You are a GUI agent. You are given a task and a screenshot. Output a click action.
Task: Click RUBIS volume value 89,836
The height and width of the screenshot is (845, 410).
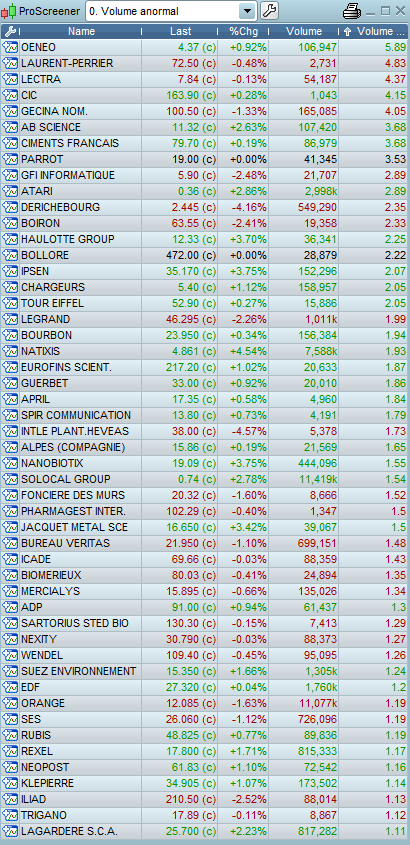click(x=319, y=735)
